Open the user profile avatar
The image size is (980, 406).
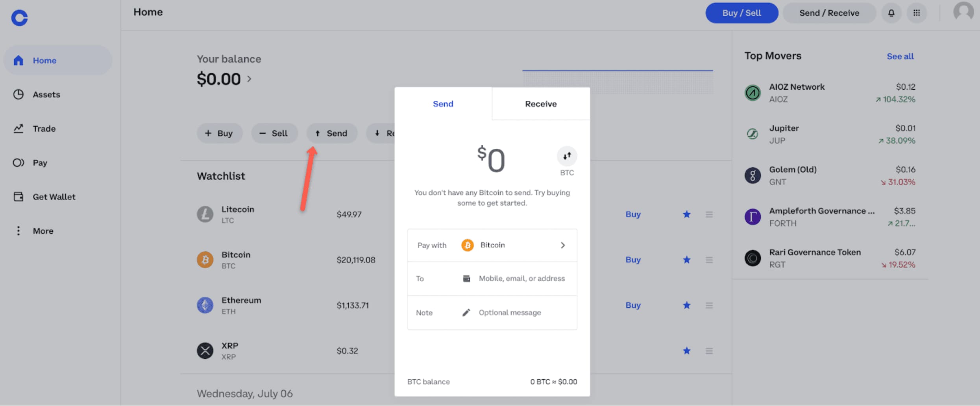(x=963, y=11)
